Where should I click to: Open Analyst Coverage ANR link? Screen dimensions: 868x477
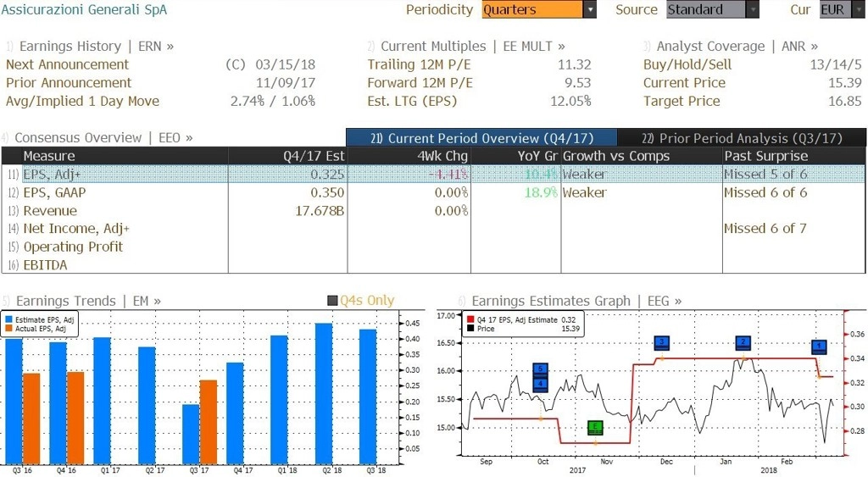[x=737, y=47]
